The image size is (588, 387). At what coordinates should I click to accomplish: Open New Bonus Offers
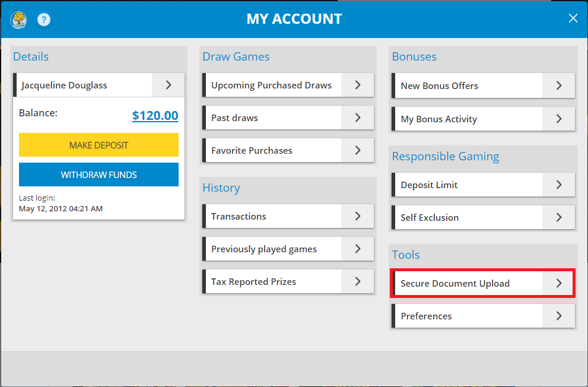tap(468, 85)
